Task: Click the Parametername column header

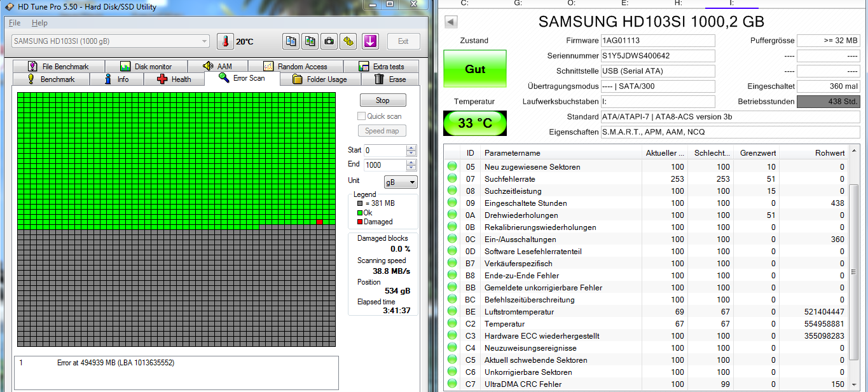Action: 561,153
